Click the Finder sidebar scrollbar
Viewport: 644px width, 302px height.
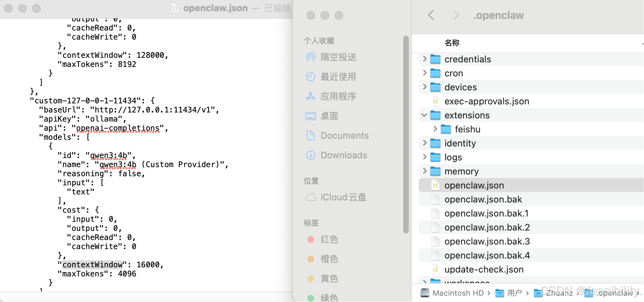(406, 135)
